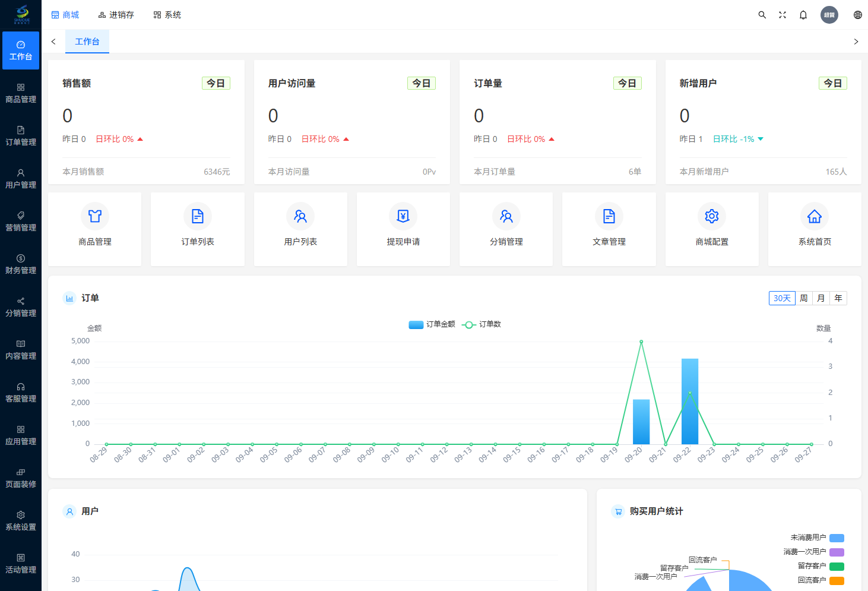Click 本月销售额 value 6346元
This screenshot has width=868, height=591.
[217, 172]
